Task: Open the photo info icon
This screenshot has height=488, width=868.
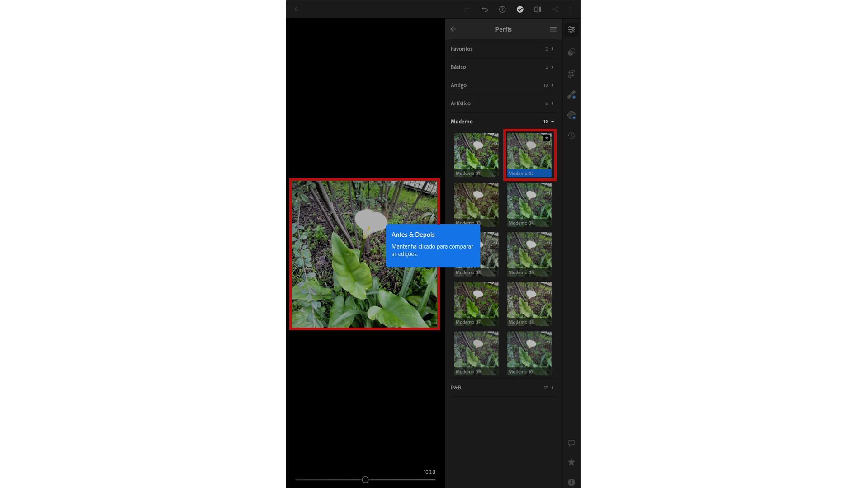Action: [x=571, y=482]
